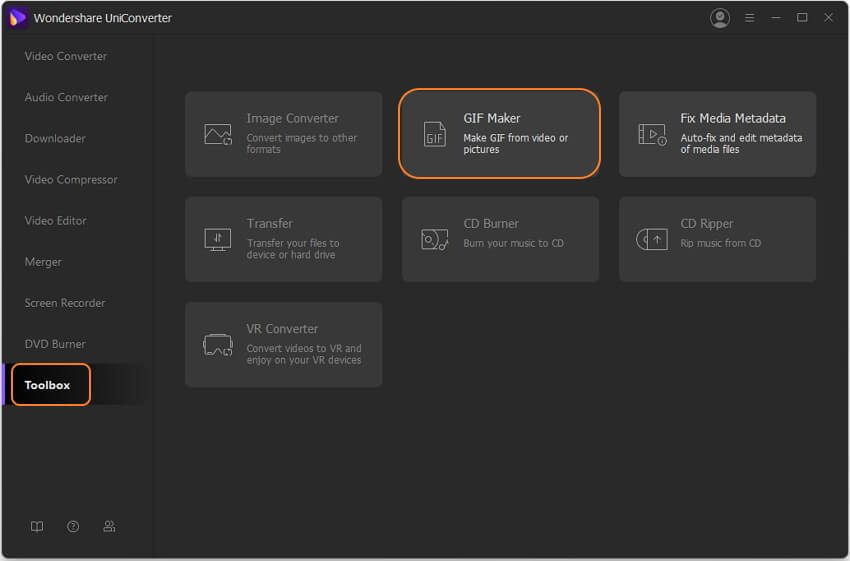The height and width of the screenshot is (561, 850).
Task: Click the Wondershare UniConverter title text
Action: (102, 18)
